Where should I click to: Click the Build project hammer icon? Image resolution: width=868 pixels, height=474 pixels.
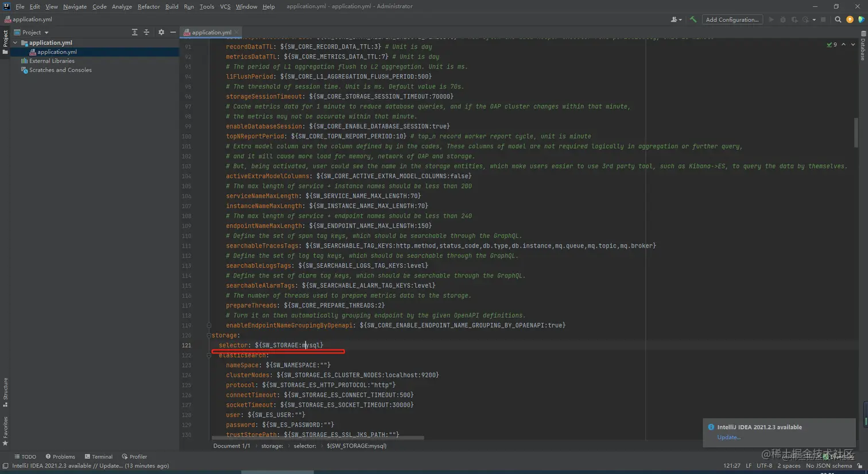coord(693,20)
